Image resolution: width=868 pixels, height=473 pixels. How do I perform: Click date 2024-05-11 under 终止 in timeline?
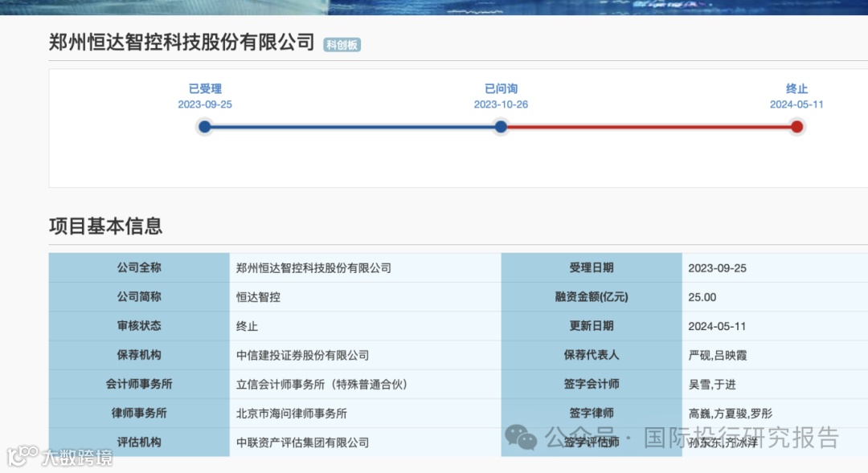pos(796,104)
